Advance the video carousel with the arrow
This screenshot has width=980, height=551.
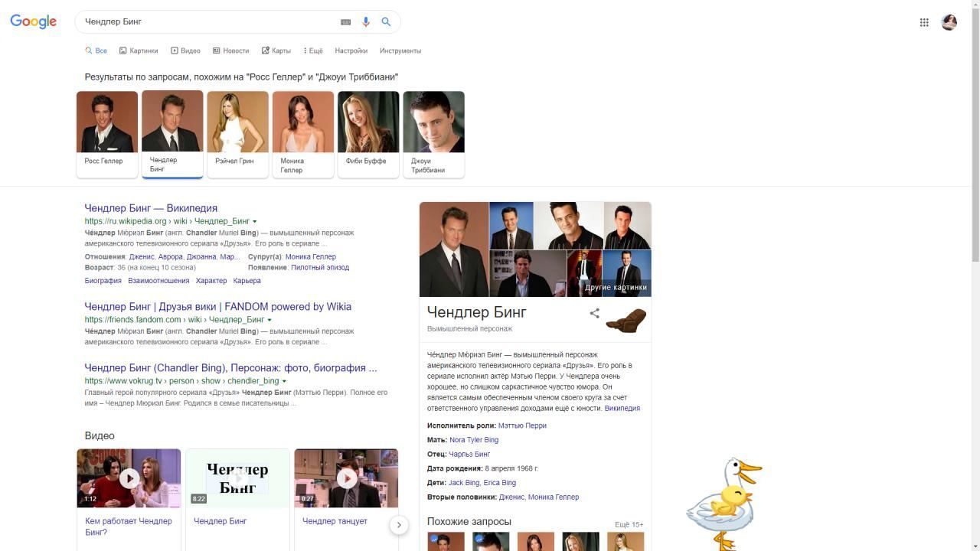(399, 525)
